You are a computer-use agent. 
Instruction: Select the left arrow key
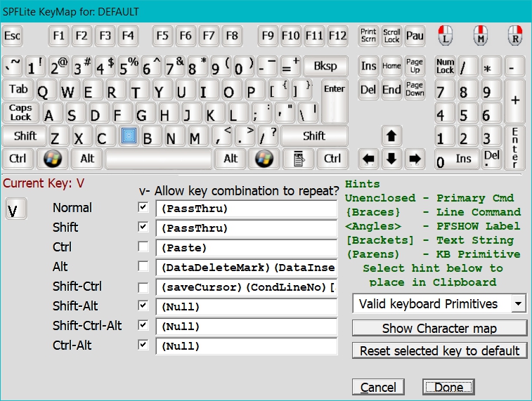point(368,159)
